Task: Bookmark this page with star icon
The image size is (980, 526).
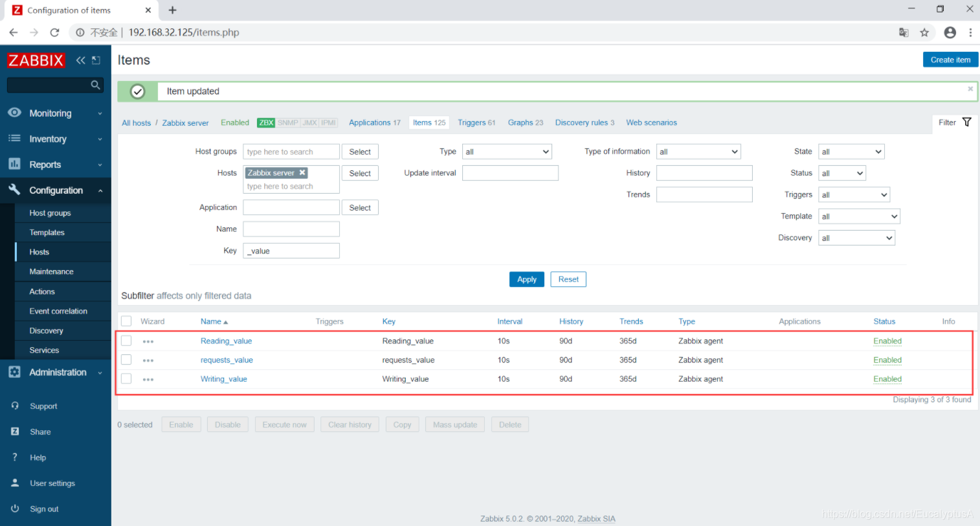Action: 924,32
